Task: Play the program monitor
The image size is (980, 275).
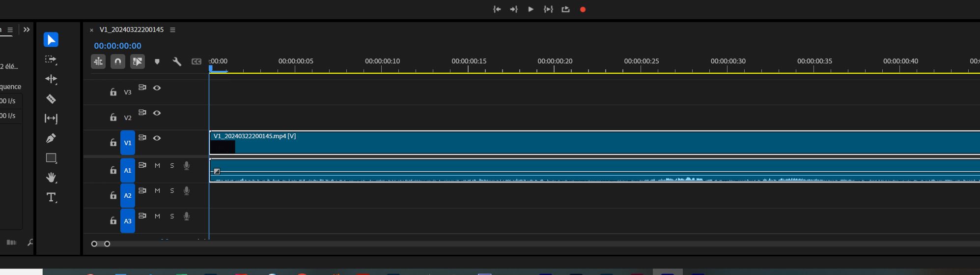Action: [x=531, y=9]
